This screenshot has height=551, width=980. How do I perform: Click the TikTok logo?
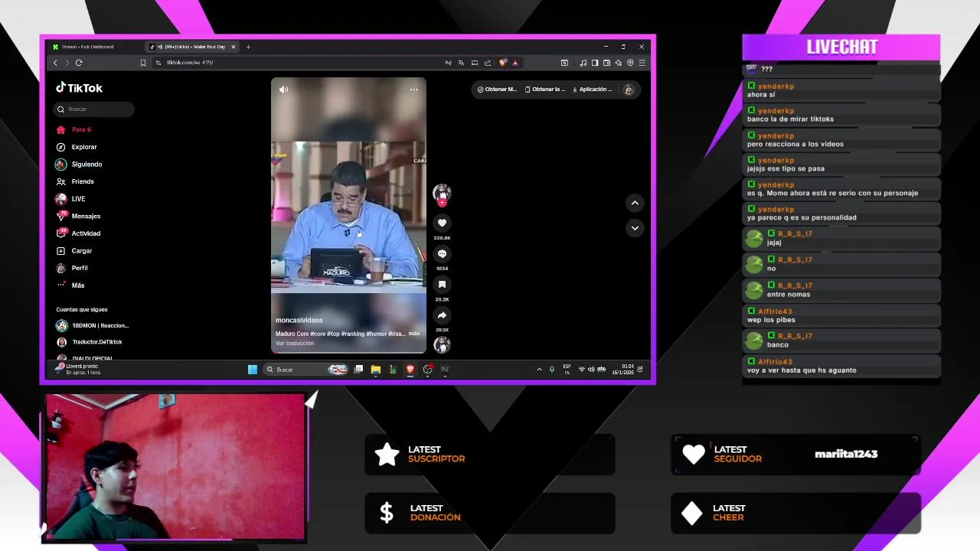click(x=79, y=88)
